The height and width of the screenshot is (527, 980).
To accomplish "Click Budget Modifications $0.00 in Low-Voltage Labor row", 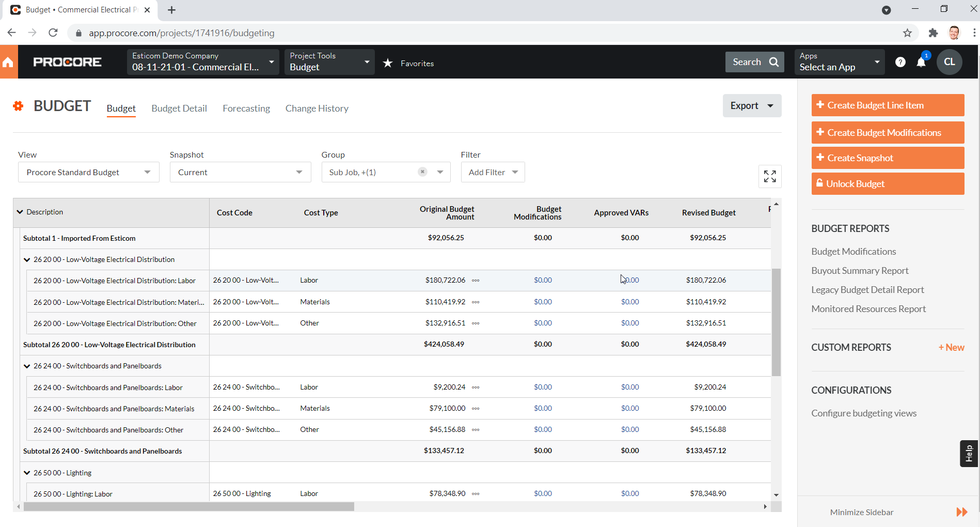I will (x=543, y=281).
